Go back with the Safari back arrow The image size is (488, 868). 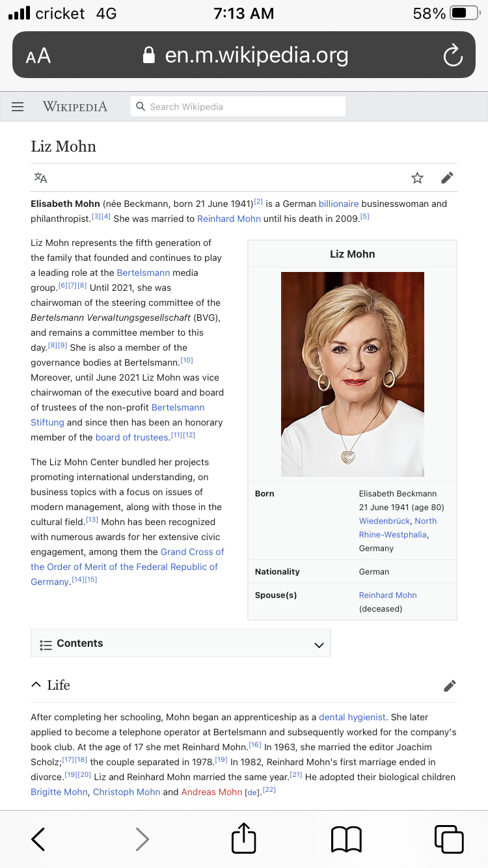pyautogui.click(x=38, y=839)
